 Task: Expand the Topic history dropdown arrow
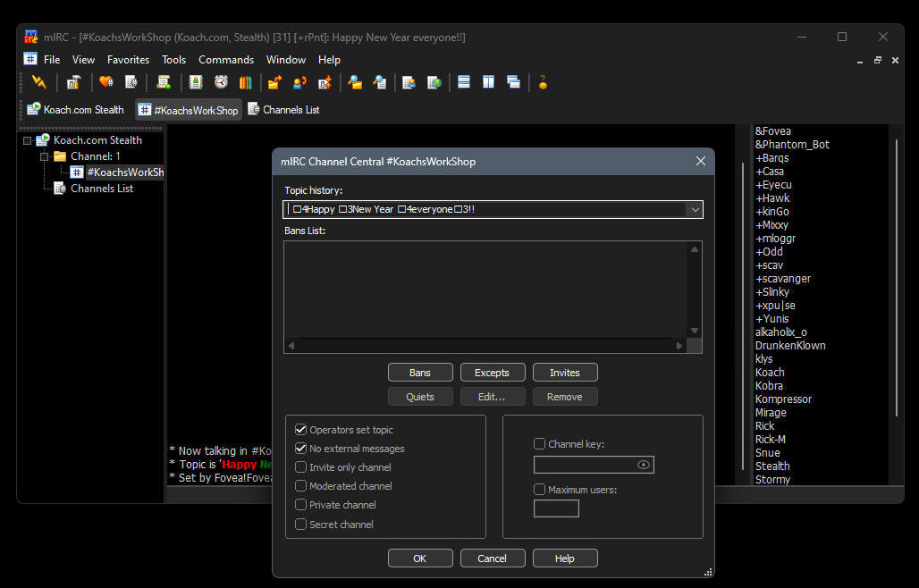click(x=696, y=210)
